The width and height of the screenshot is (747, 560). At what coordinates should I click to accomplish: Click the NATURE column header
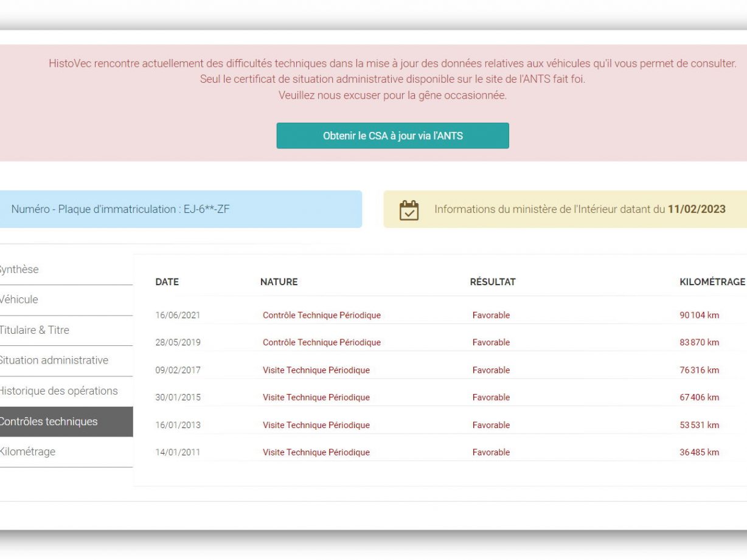(279, 282)
